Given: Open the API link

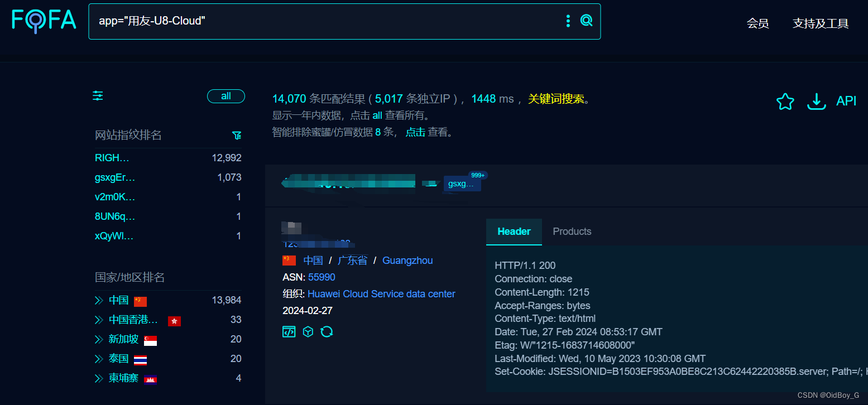Looking at the screenshot, I should [846, 101].
